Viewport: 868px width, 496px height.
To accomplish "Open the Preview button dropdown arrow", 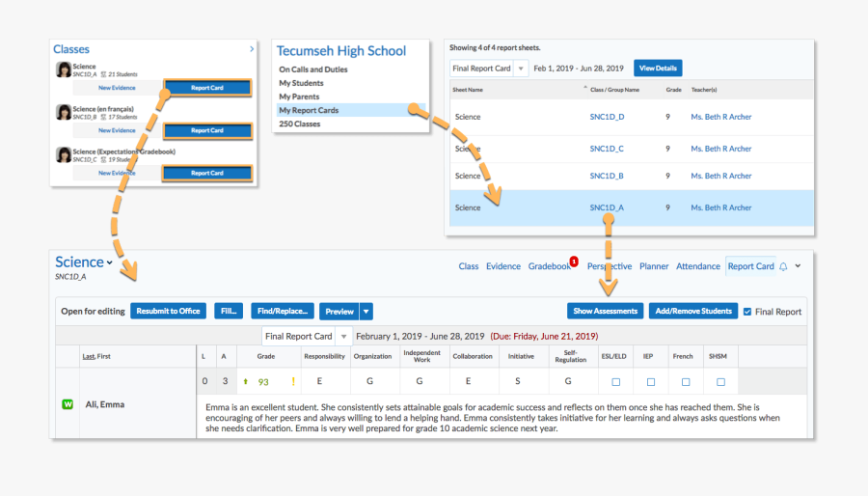I will tap(366, 312).
